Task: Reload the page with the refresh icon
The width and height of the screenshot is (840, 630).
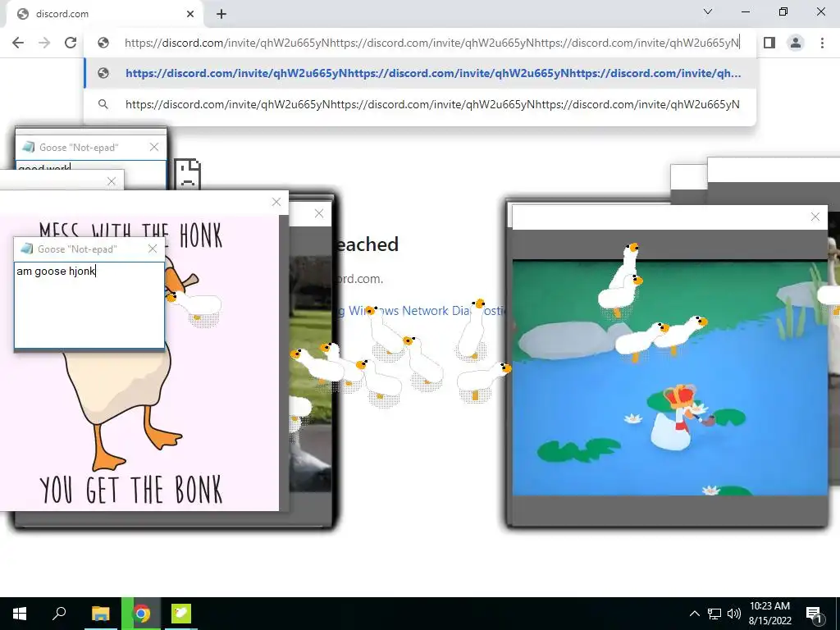Action: (x=71, y=43)
